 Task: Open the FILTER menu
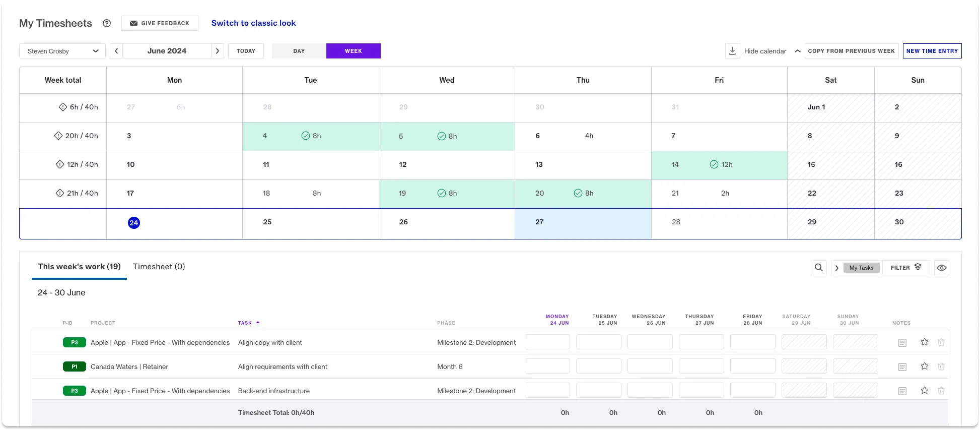pyautogui.click(x=906, y=268)
